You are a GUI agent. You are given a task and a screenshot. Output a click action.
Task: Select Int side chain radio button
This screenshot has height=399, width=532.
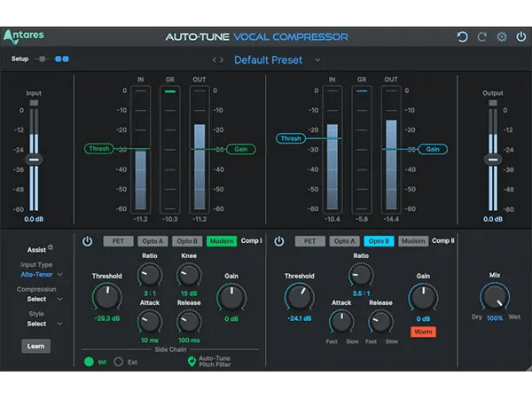pyautogui.click(x=89, y=362)
